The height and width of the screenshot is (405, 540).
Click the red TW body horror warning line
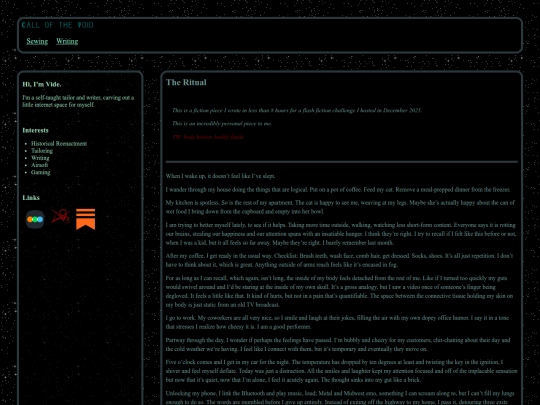(x=208, y=137)
